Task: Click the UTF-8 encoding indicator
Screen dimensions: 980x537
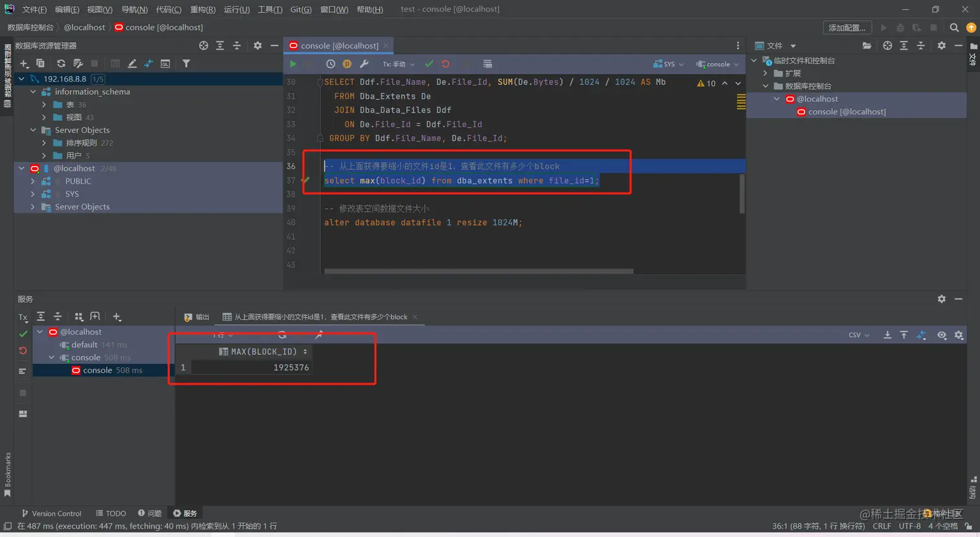Action: (909, 526)
